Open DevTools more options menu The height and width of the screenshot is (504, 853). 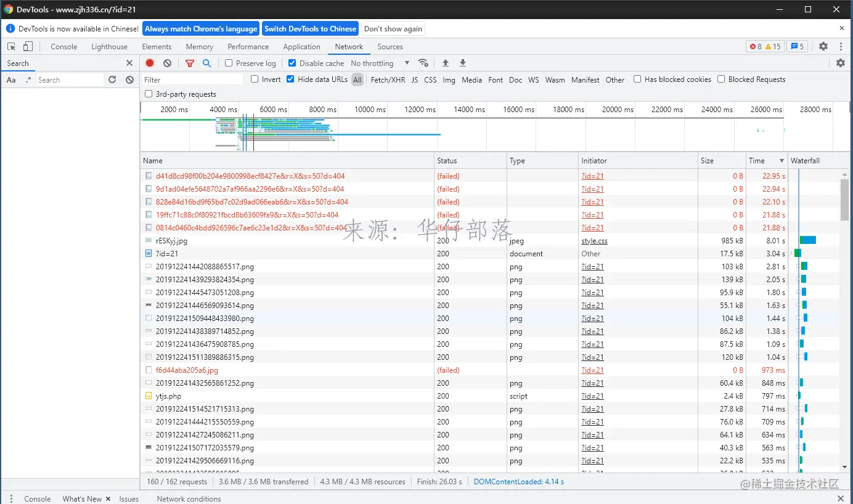[x=841, y=46]
